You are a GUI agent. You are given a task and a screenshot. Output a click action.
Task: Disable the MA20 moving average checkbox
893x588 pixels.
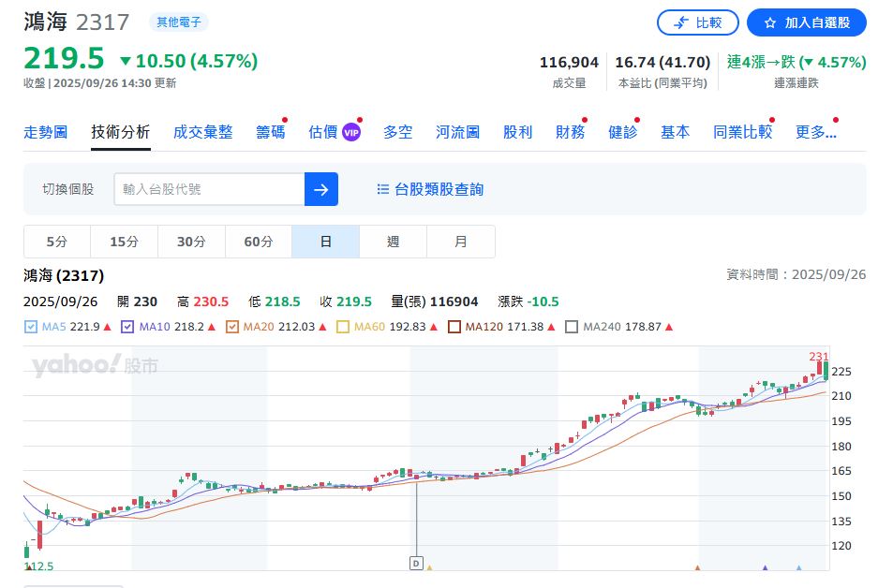231,327
